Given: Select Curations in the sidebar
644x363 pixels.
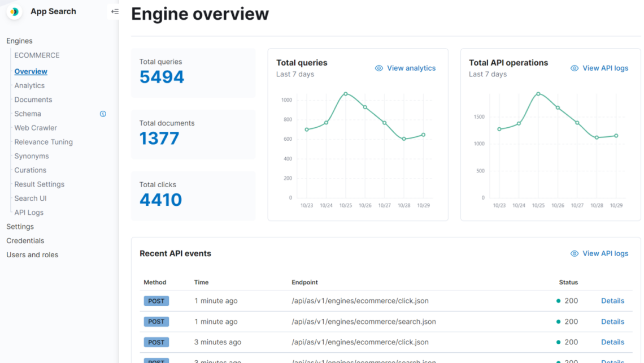Looking at the screenshot, I should point(30,170).
